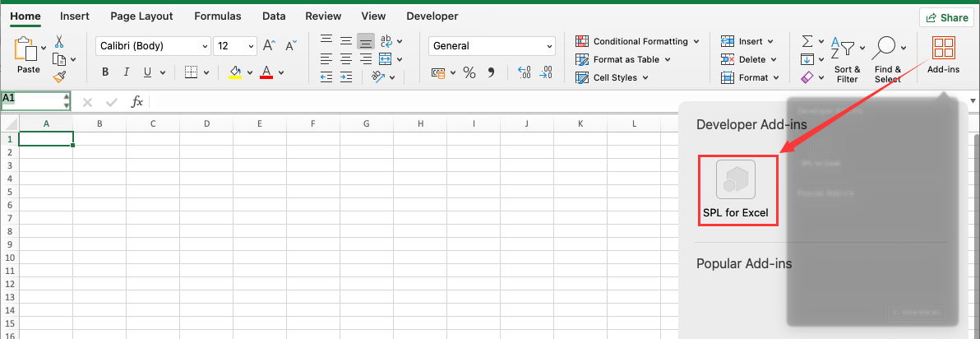The image size is (980, 339).
Task: Click the Add-ins ribbon button
Action: coord(943,55)
